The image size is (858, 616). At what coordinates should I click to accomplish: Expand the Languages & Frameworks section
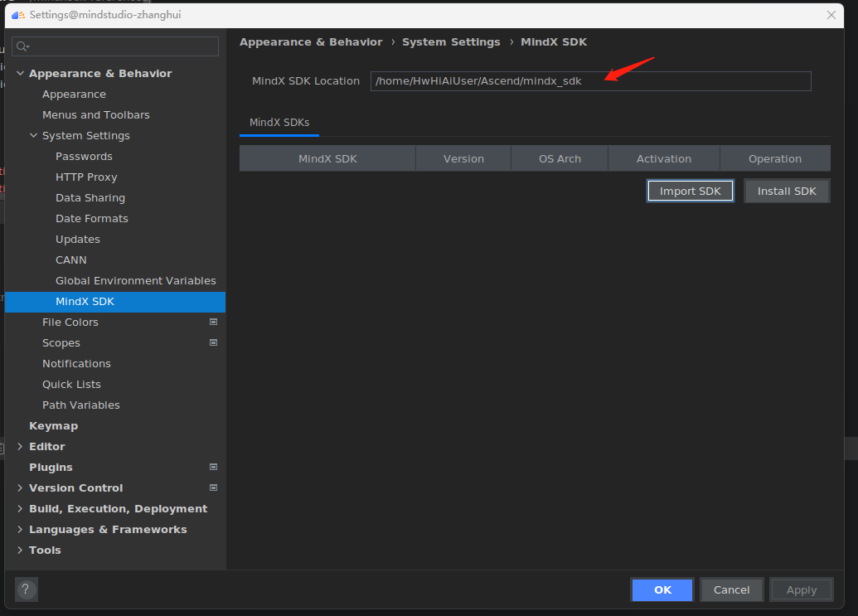click(20, 530)
